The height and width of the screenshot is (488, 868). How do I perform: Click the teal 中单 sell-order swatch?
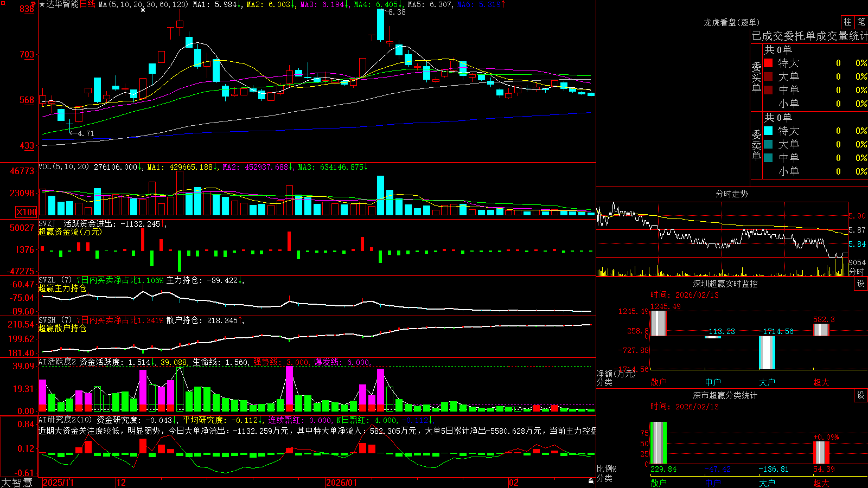[x=768, y=157]
